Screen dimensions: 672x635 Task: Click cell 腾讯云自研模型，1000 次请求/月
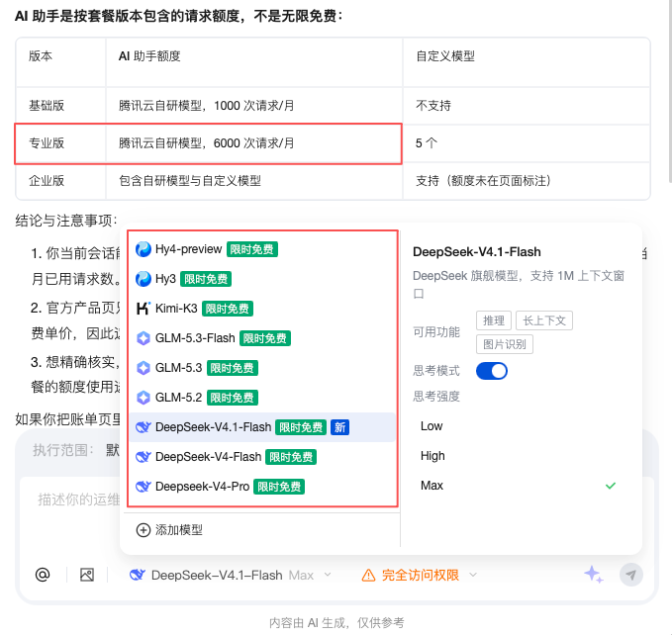click(x=253, y=106)
